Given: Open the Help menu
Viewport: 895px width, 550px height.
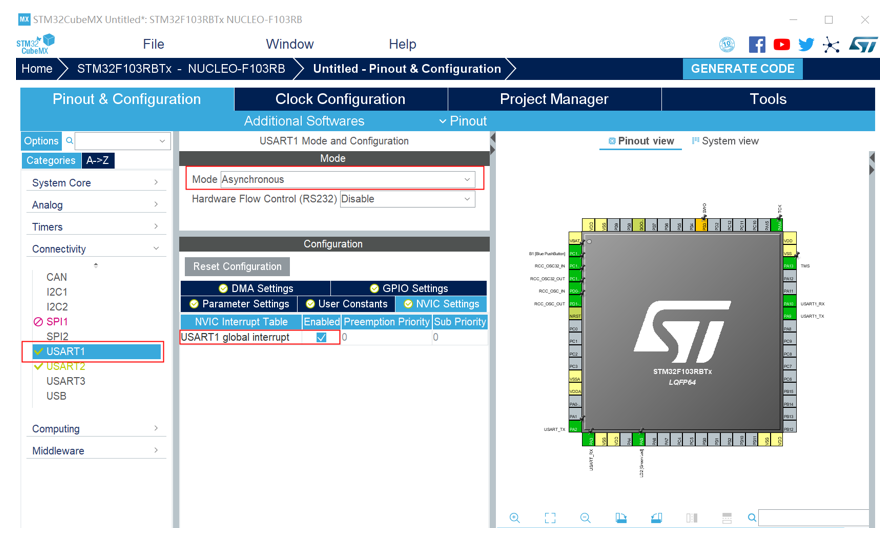Looking at the screenshot, I should tap(402, 44).
